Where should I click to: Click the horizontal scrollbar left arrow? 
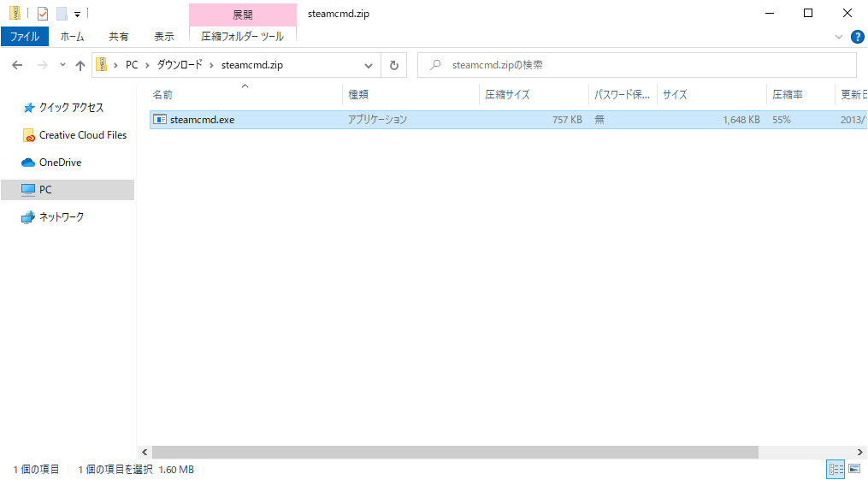tap(145, 453)
